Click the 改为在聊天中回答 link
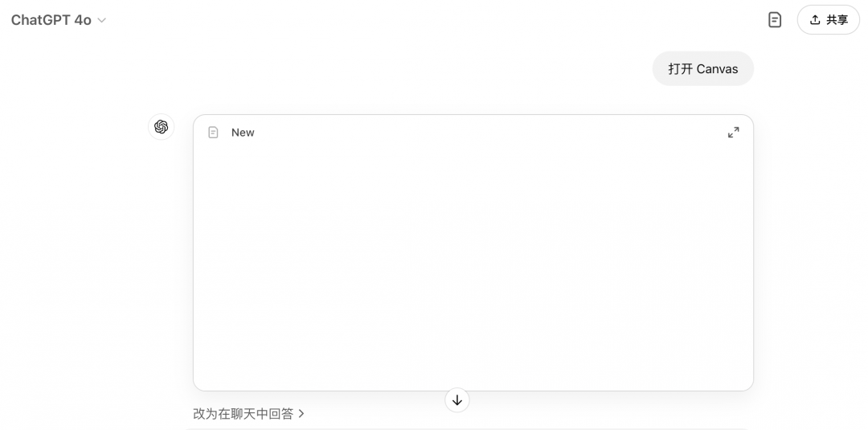The height and width of the screenshot is (430, 868). pyautogui.click(x=249, y=413)
